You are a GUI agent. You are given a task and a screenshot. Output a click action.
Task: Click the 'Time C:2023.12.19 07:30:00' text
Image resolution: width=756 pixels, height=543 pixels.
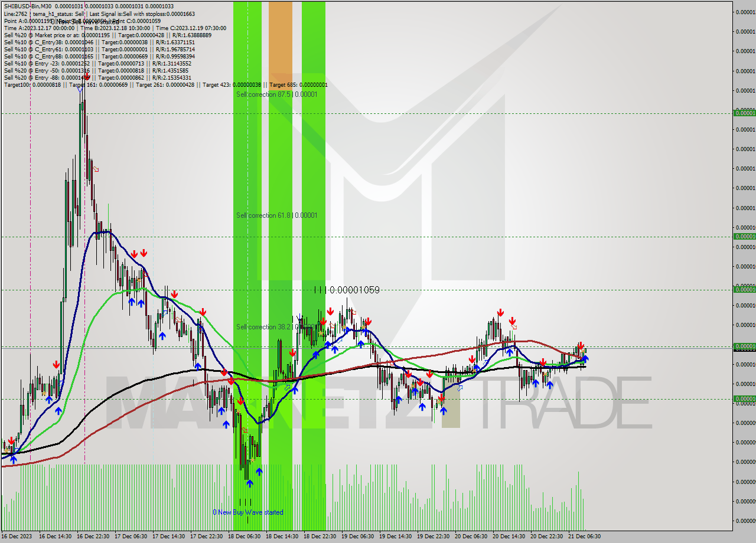(192, 28)
